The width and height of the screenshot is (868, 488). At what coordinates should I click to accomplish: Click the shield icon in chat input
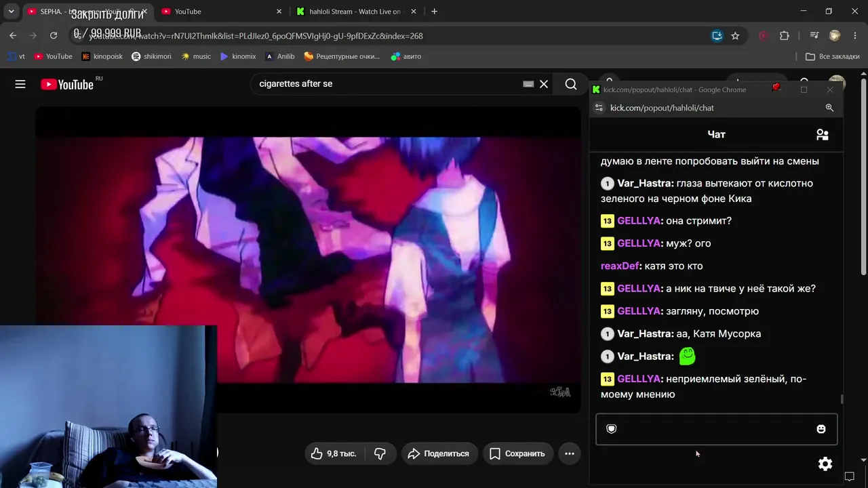(x=611, y=429)
